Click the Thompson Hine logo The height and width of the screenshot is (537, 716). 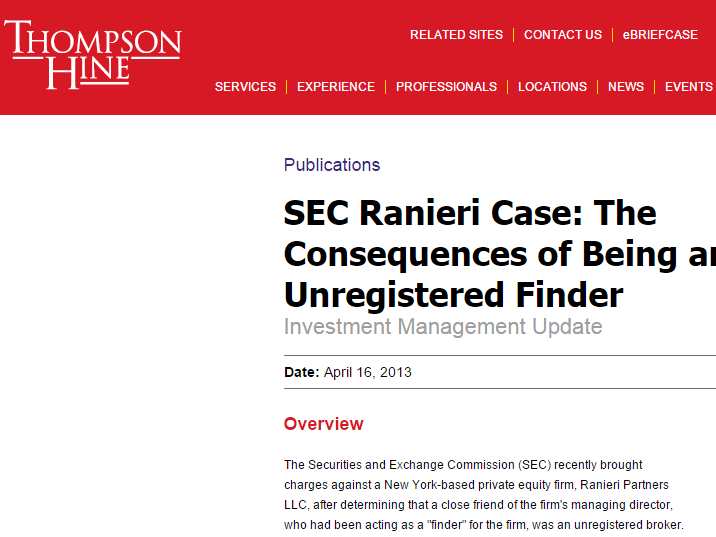pos(93,54)
